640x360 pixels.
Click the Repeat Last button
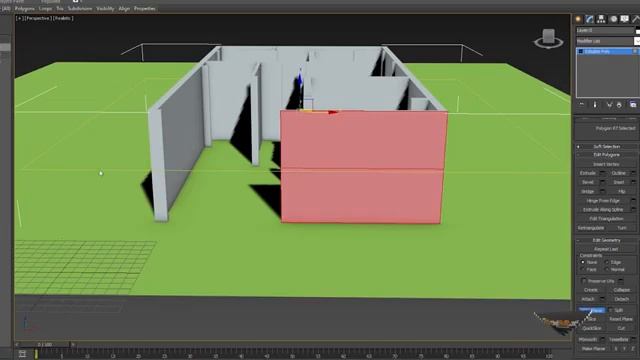pos(606,249)
